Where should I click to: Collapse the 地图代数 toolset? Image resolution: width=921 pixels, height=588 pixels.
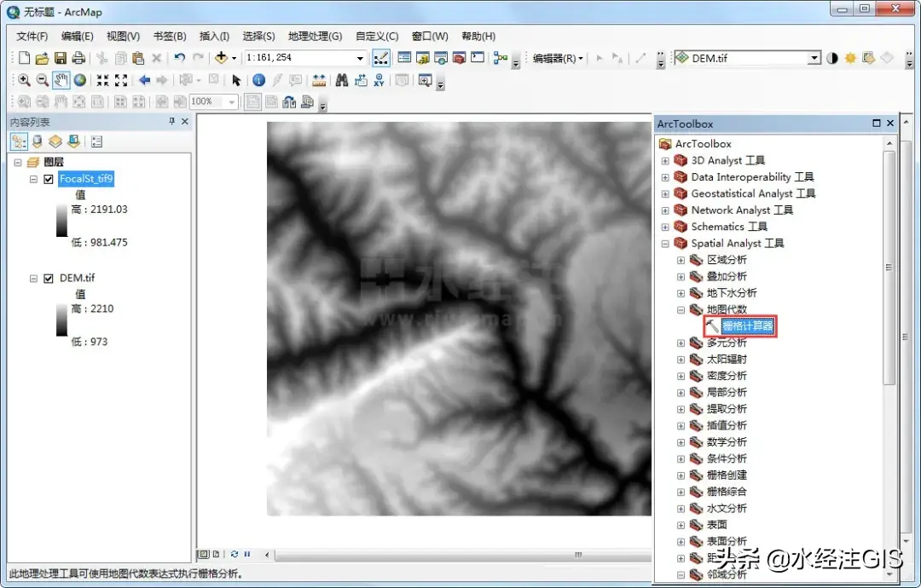(x=681, y=309)
